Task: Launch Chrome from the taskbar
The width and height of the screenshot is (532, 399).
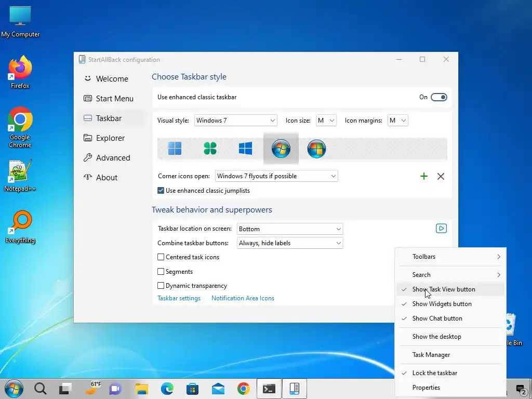Action: [244, 389]
